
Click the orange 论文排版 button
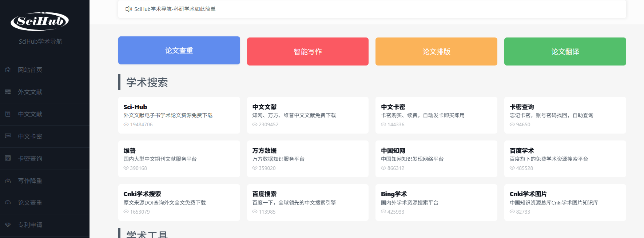point(436,52)
